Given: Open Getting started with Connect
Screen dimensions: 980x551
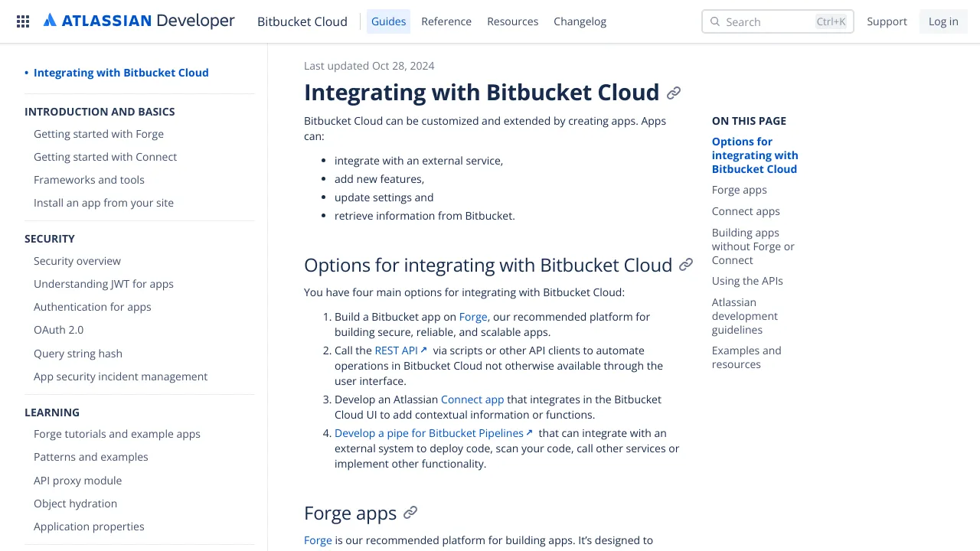Looking at the screenshot, I should pos(105,157).
